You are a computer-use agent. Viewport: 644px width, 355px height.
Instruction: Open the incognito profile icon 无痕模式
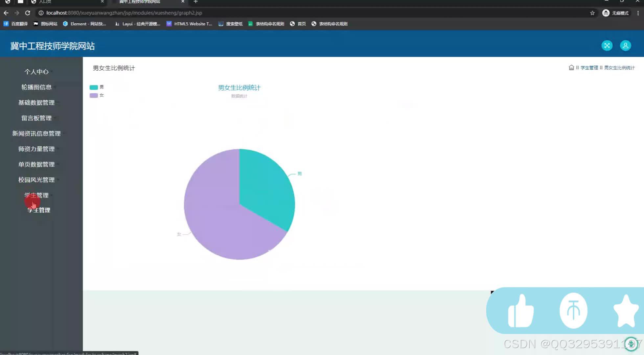pos(615,13)
